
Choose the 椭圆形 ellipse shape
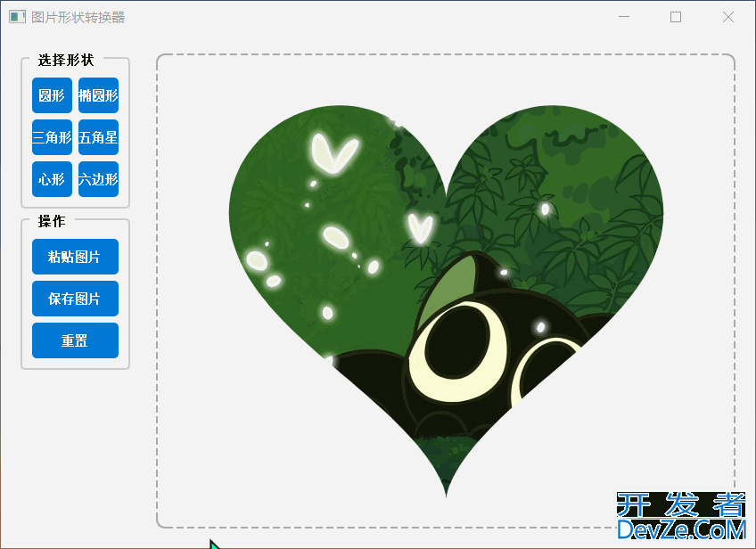coord(98,95)
